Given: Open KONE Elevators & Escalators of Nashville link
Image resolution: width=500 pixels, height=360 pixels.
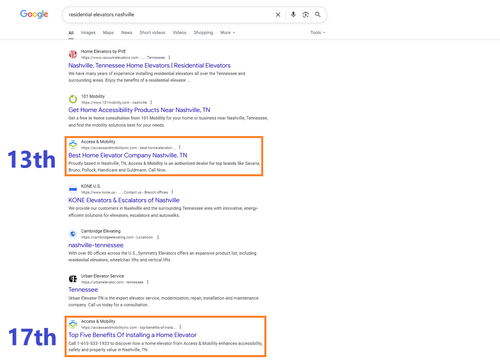Looking at the screenshot, I should point(124,200).
